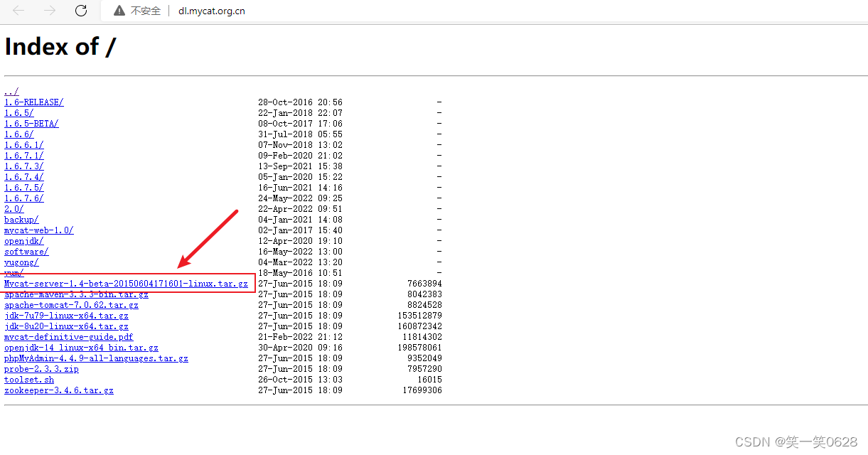The image size is (868, 455).
Task: Download zookeeper-3.4.6.tar.gz
Action: click(x=58, y=390)
